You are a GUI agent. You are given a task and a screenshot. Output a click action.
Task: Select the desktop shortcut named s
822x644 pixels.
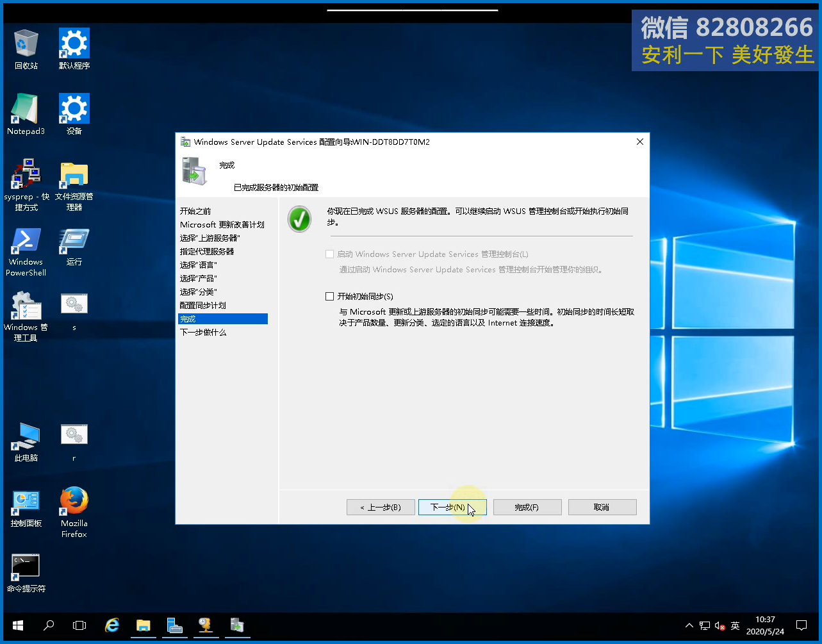[x=74, y=312]
